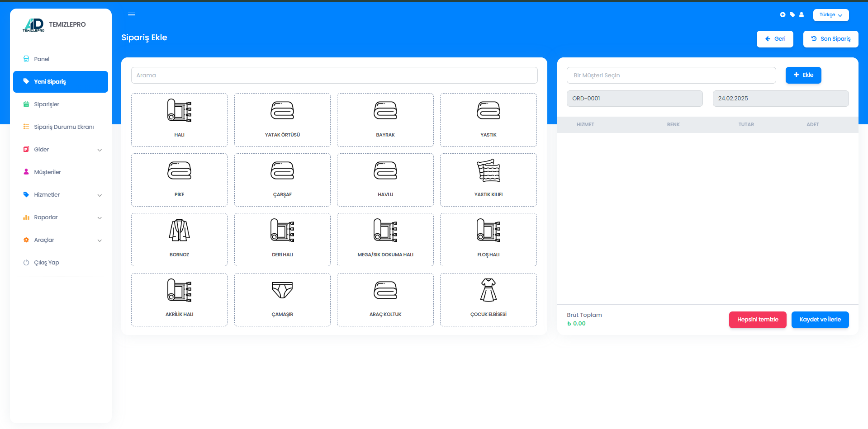Select the HALI carpet service icon
This screenshot has height=429, width=868.
pos(179,111)
